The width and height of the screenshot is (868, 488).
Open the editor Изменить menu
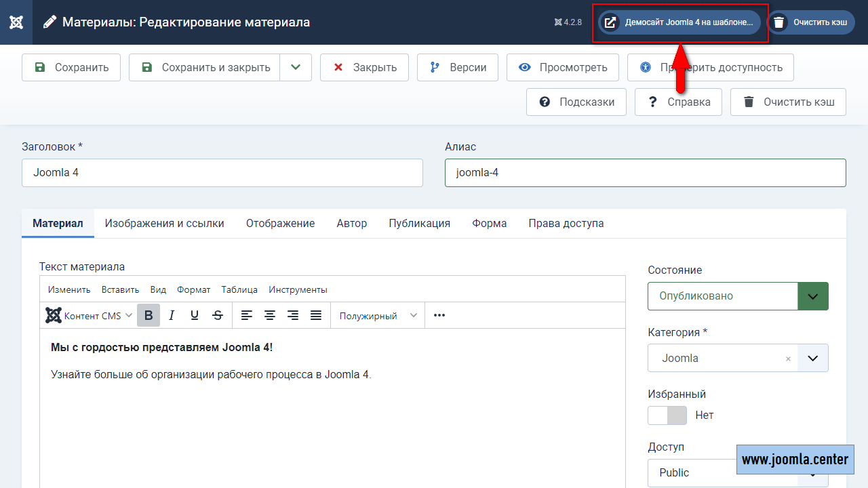(x=69, y=289)
